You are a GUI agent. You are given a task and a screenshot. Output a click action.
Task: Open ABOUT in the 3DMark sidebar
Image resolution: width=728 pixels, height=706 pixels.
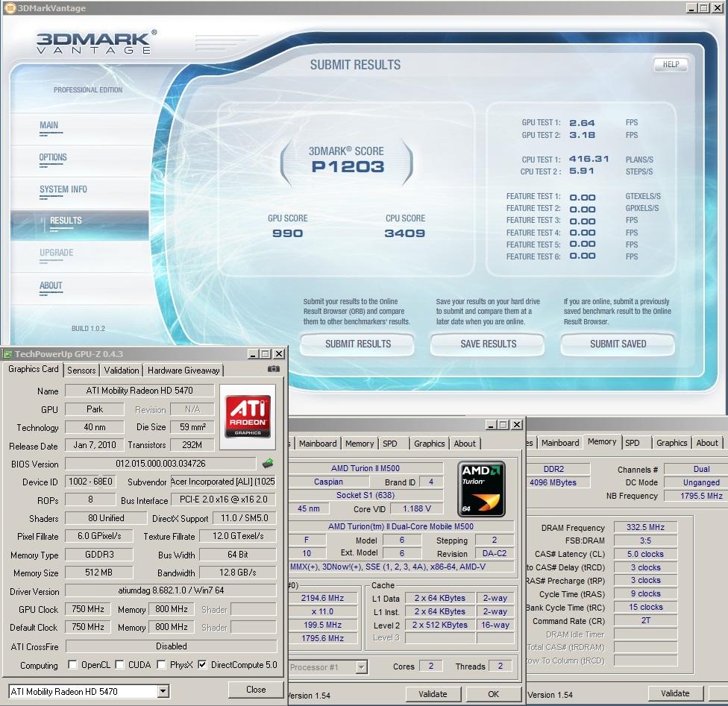click(x=51, y=286)
